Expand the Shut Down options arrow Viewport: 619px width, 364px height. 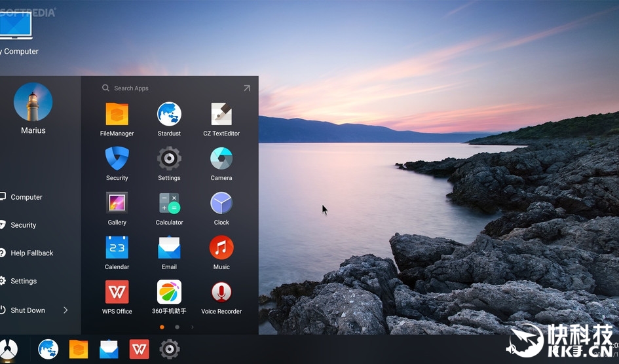[66, 310]
